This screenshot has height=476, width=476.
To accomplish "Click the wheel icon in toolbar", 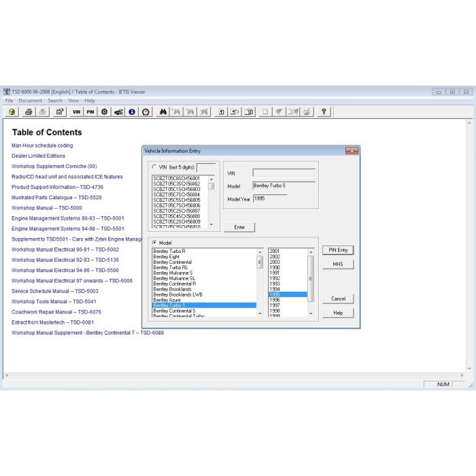I will point(105,112).
